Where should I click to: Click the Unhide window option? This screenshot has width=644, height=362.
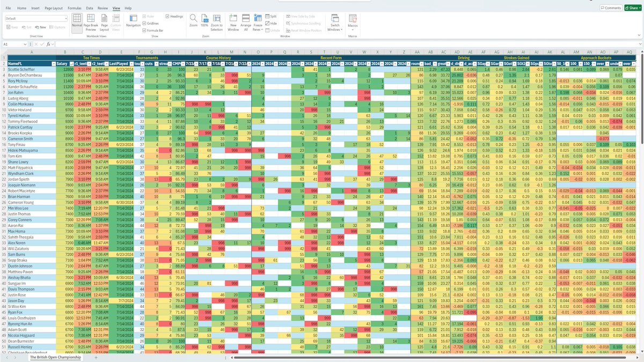pos(273,30)
